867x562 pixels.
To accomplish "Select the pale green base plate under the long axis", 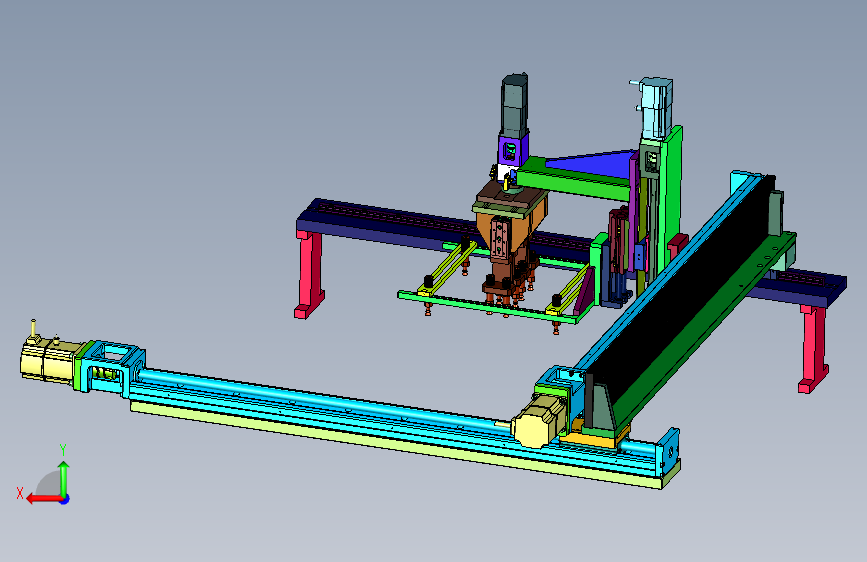I will click(x=395, y=447).
